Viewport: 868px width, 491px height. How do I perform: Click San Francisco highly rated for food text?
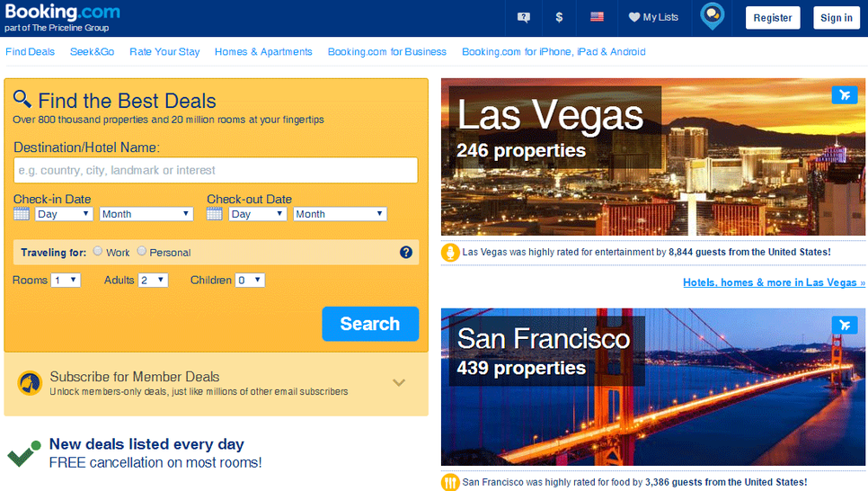pyautogui.click(x=634, y=482)
